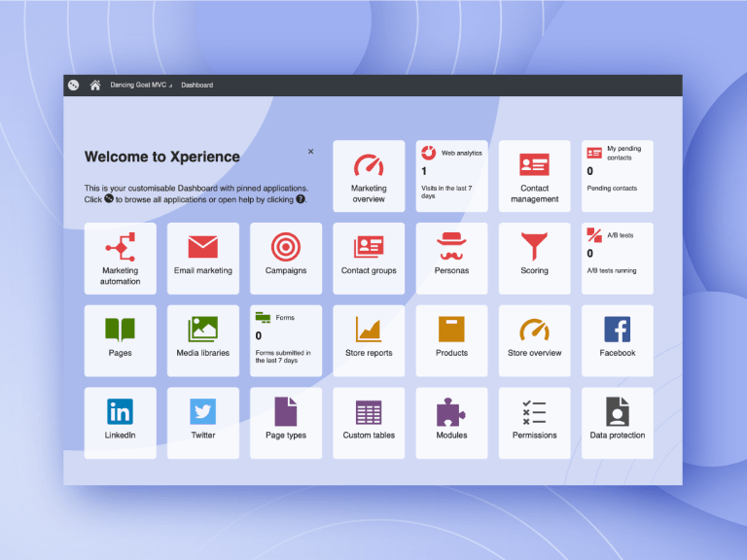747x560 pixels.
Task: Open the Modules puzzle tile
Action: pyautogui.click(x=451, y=423)
